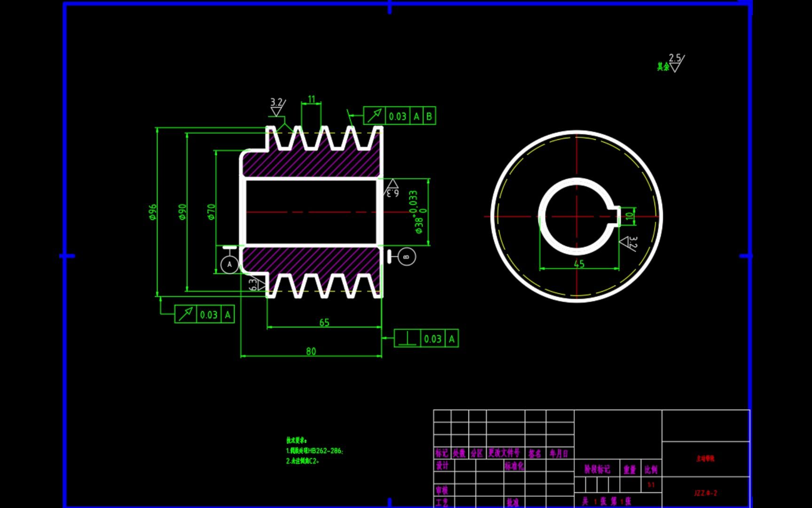Select the JZZ 4-2 drawing number

[x=706, y=493]
